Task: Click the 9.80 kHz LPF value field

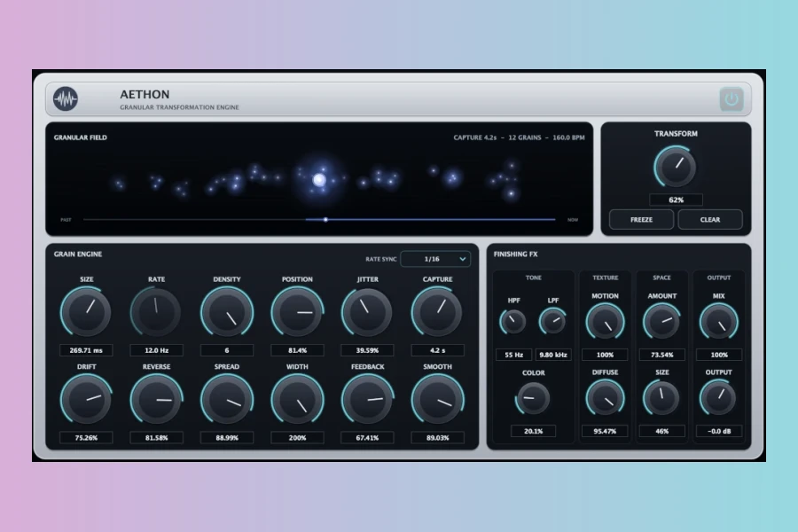Action: coord(553,355)
